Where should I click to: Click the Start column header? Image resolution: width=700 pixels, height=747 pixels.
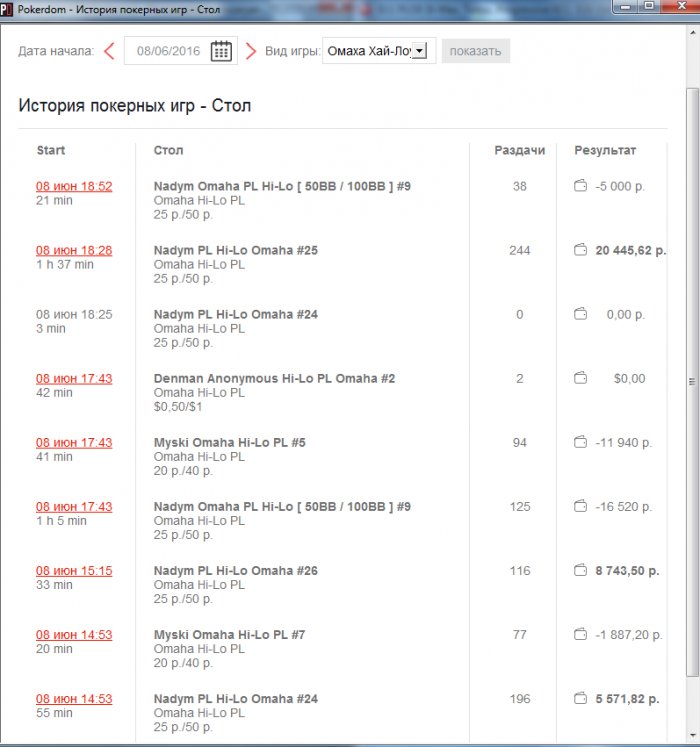[51, 151]
